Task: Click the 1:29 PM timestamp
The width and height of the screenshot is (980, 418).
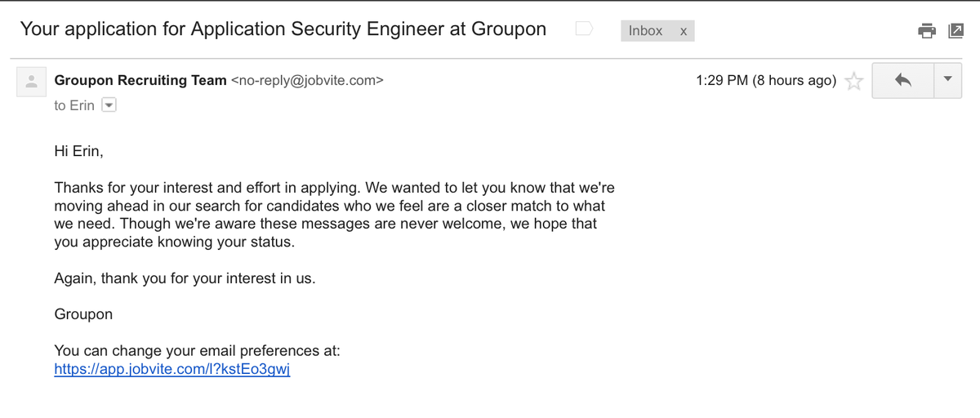Action: pos(765,80)
